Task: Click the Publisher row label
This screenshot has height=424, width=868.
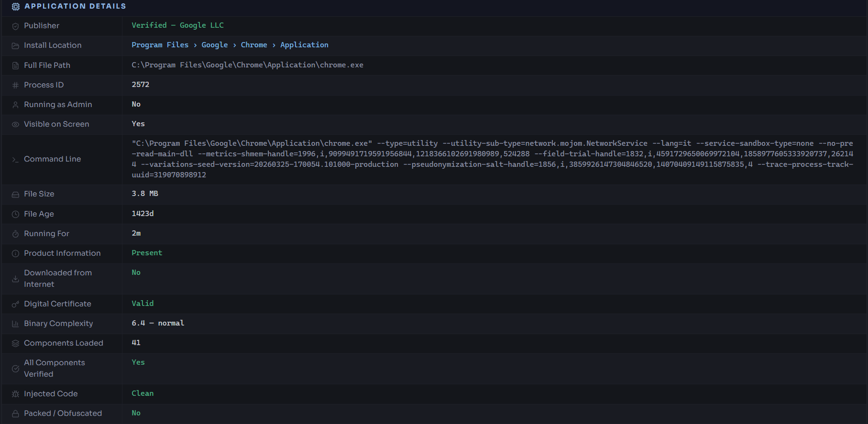Action: [42, 26]
